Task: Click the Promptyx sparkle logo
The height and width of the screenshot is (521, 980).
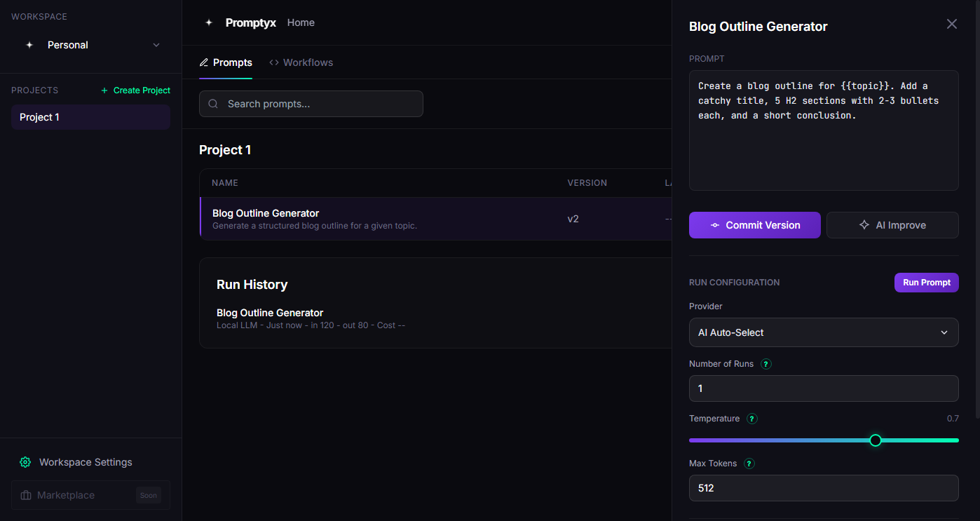Action: tap(209, 22)
